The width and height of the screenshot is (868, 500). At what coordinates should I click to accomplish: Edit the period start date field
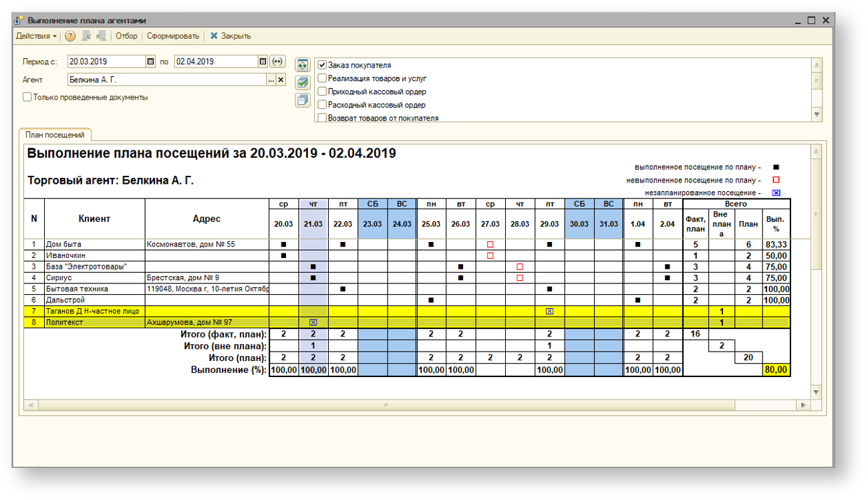click(x=107, y=61)
